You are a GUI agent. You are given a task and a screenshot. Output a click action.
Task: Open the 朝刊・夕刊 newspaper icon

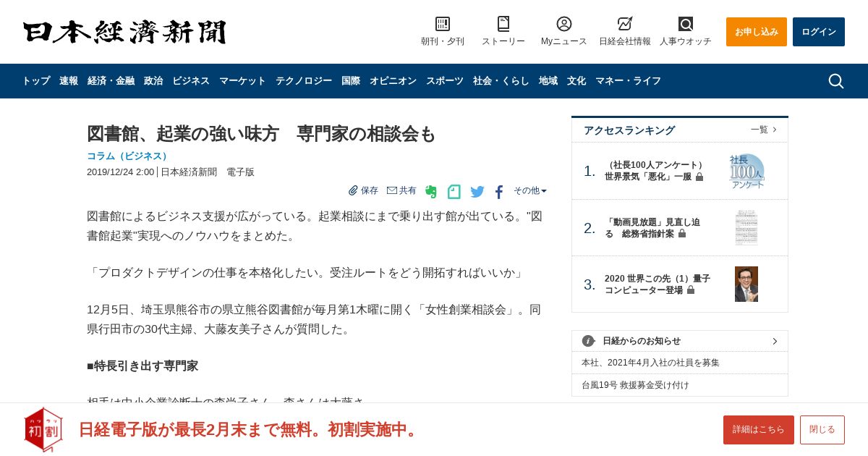[443, 24]
